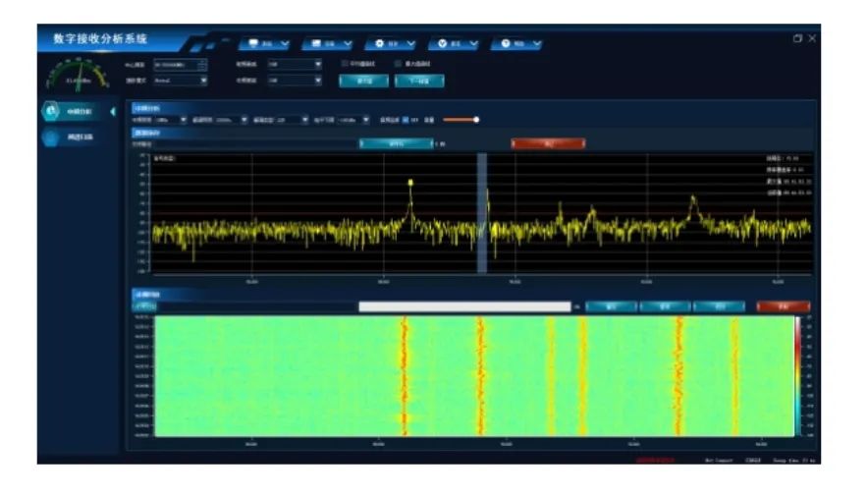Click the orange volume slider handle
This screenshot has height=496, width=868.
(x=476, y=120)
